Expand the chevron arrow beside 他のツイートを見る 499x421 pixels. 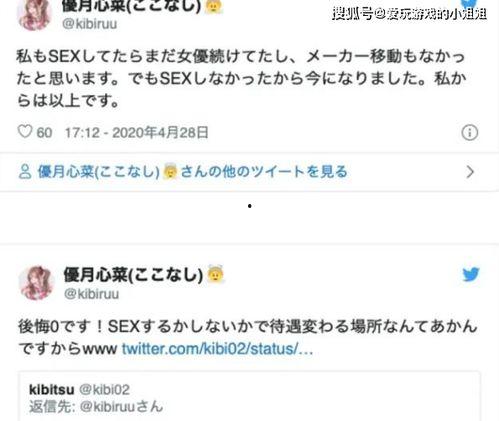470,172
